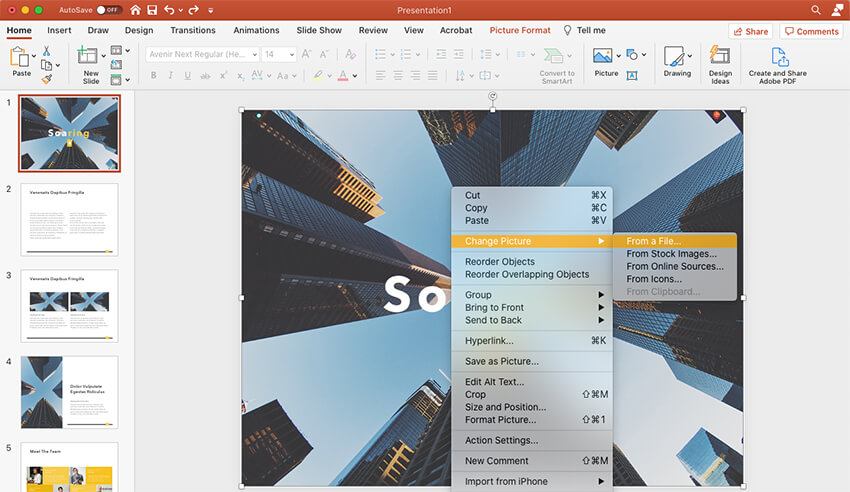This screenshot has width=850, height=492.
Task: Select slide 2 thumbnail
Action: click(69, 219)
